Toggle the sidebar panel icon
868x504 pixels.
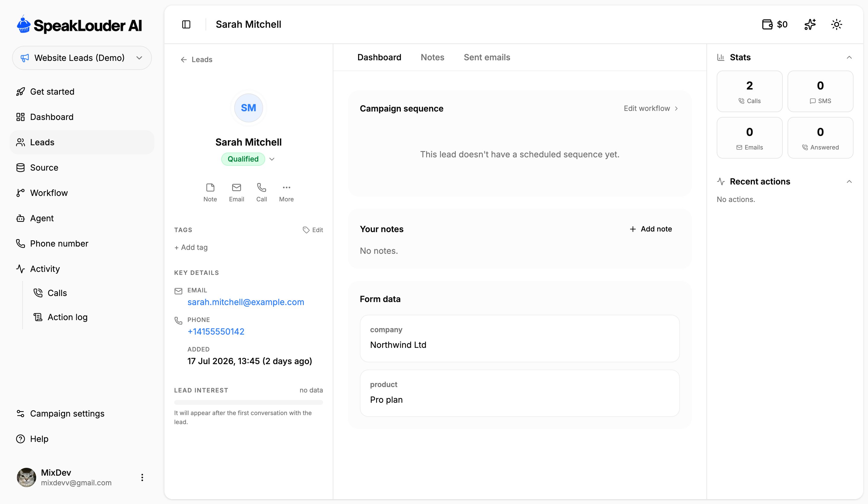pyautogui.click(x=186, y=24)
